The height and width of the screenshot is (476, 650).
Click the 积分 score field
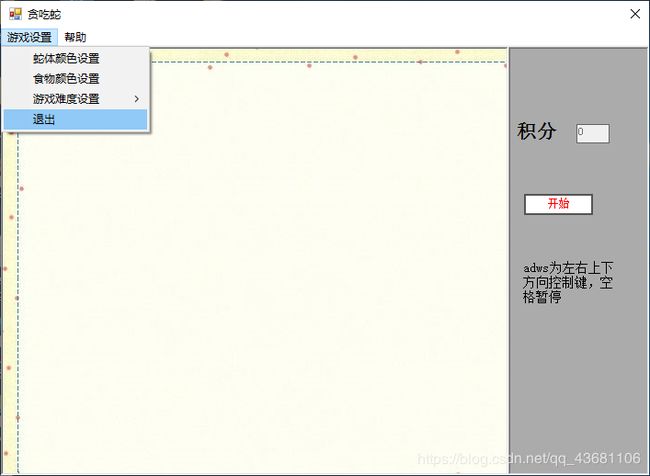pos(592,134)
